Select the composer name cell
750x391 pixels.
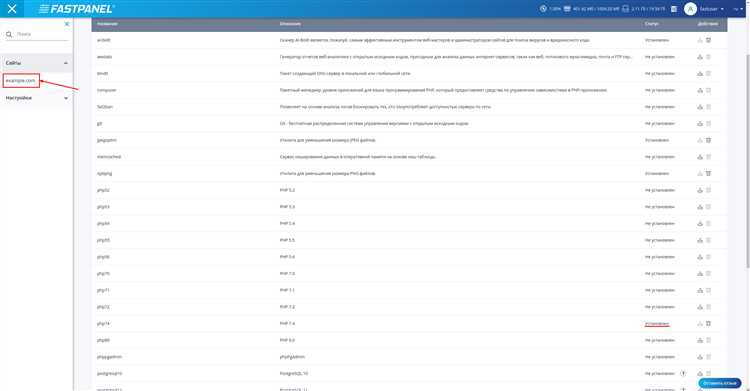(106, 90)
